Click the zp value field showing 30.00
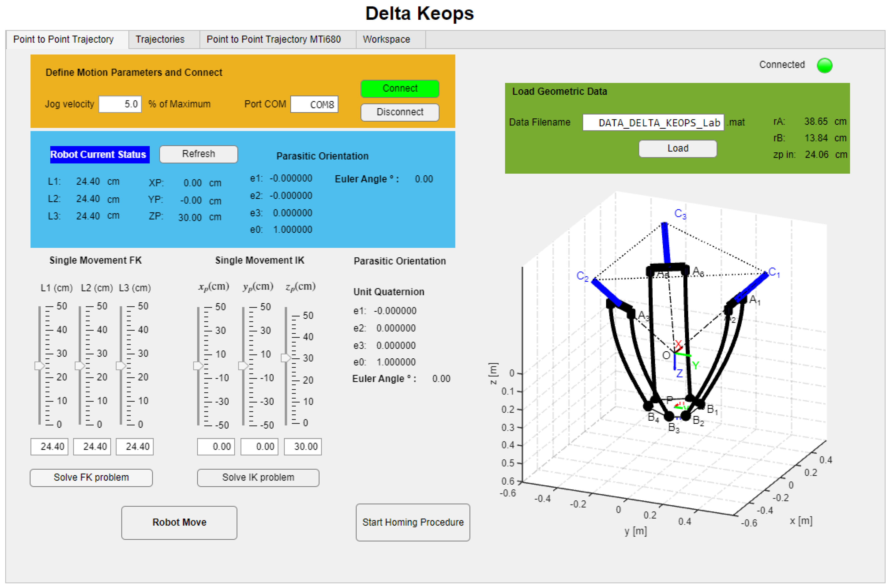890x588 pixels. click(302, 447)
